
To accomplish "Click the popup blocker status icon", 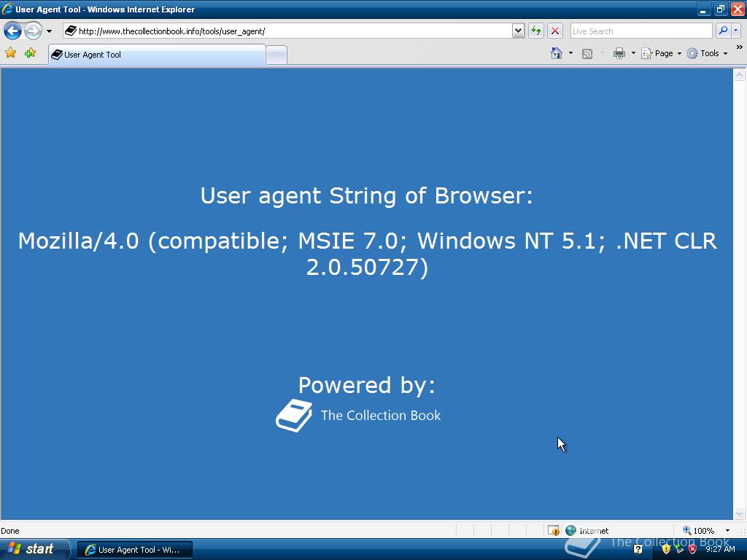I will click(553, 531).
